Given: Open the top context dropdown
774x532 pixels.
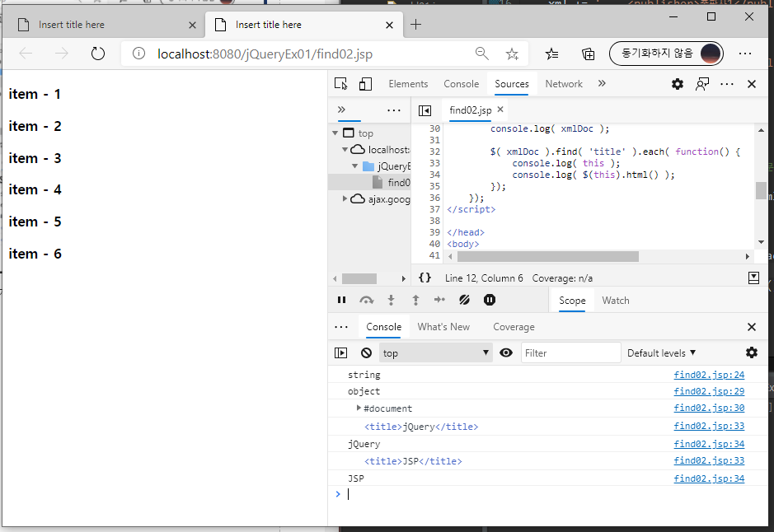Looking at the screenshot, I should pyautogui.click(x=436, y=352).
